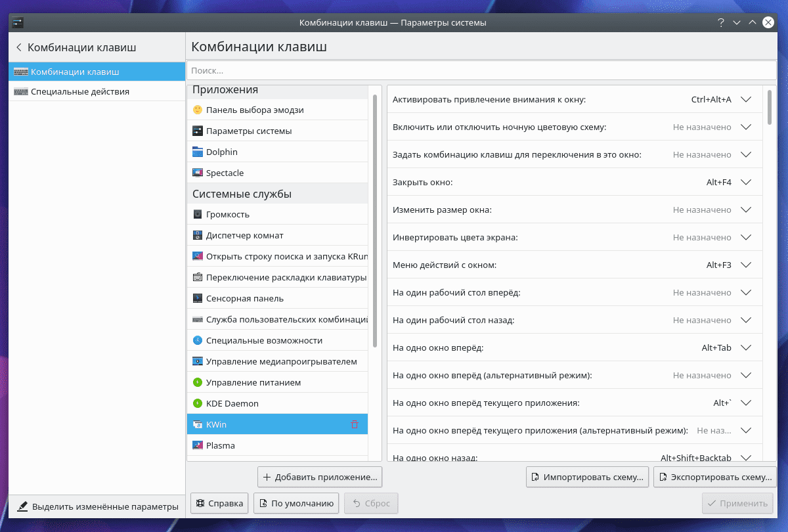
Task: Click the Специальные возможности accessibility icon
Action: click(198, 340)
